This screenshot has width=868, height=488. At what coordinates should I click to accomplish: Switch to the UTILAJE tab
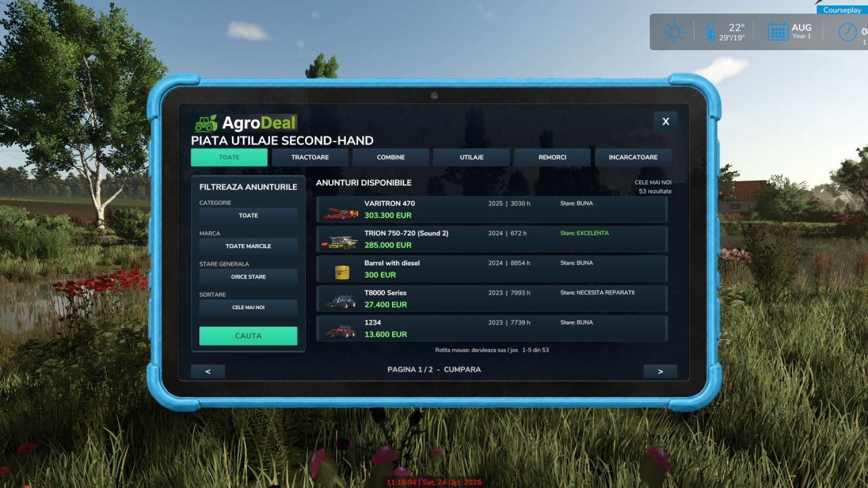click(471, 157)
